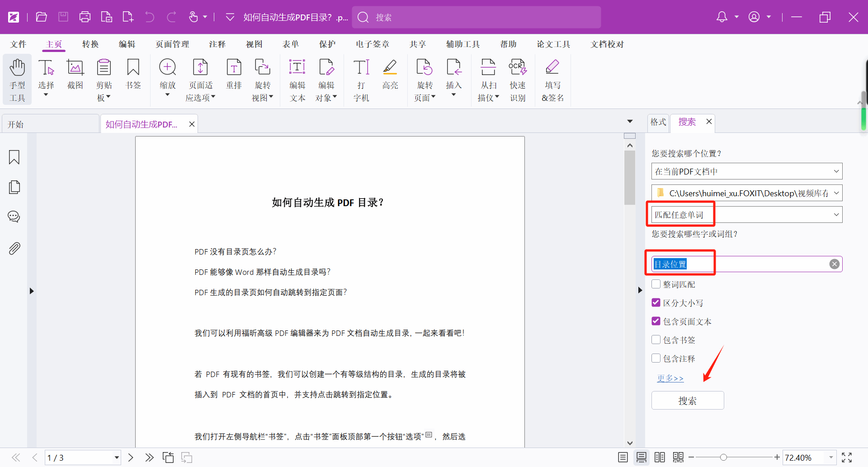Image resolution: width=868 pixels, height=467 pixels.
Task: Open the Format (格式) panel tab
Action: [x=658, y=122]
